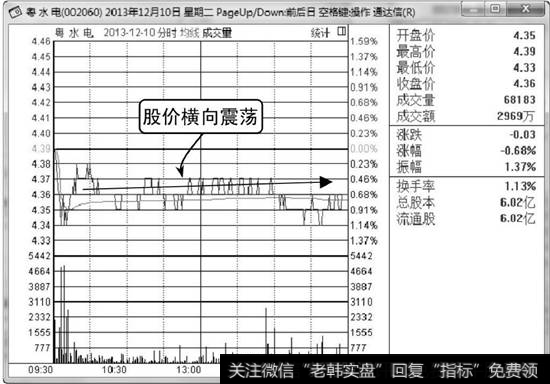This screenshot has height=384, width=550.
Task: Select the 均线 average line label
Action: 189,33
